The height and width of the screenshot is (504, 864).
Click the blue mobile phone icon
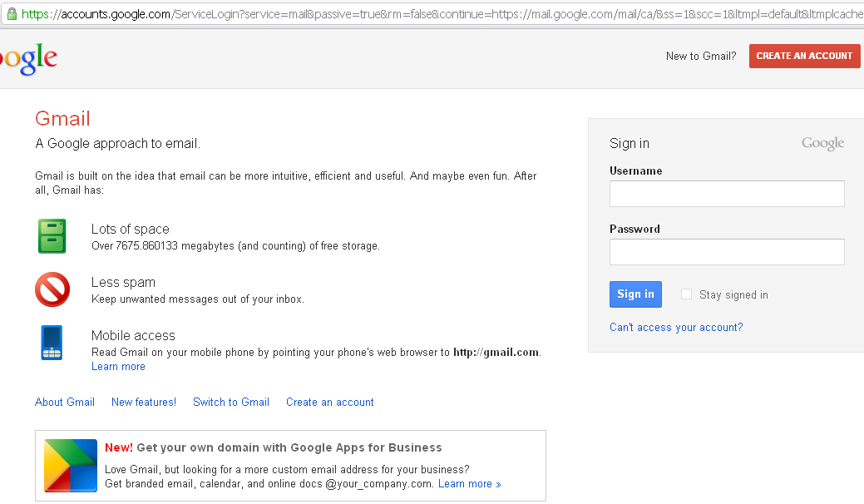pyautogui.click(x=52, y=343)
